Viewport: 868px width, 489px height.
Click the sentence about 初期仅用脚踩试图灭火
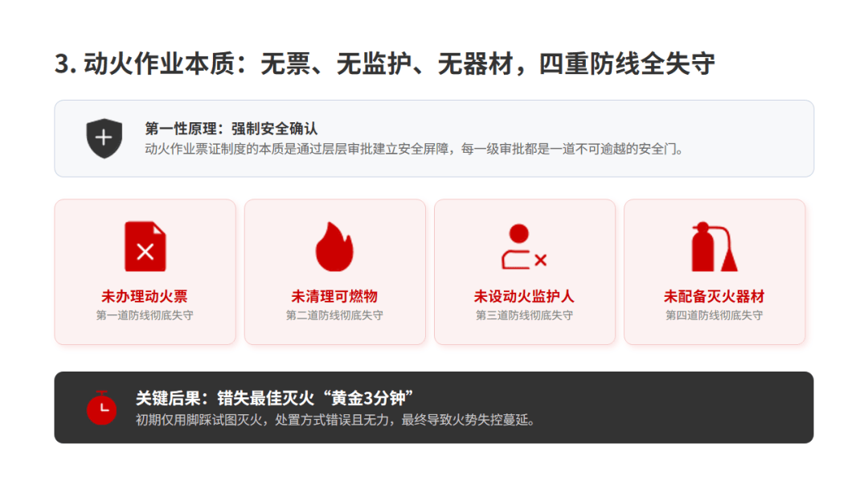point(335,420)
